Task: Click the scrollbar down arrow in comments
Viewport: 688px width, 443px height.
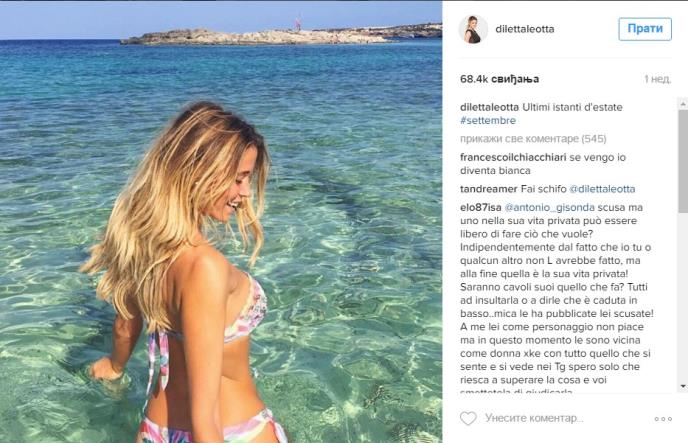Action: point(682,386)
